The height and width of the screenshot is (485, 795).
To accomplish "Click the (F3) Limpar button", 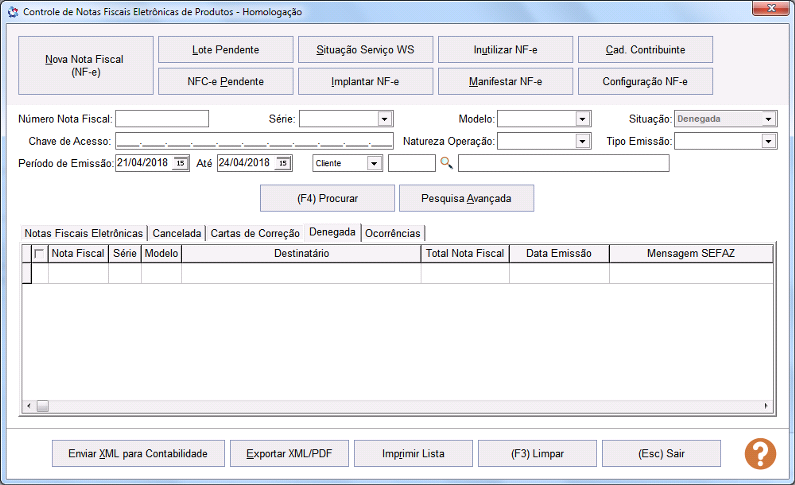I will point(537,454).
